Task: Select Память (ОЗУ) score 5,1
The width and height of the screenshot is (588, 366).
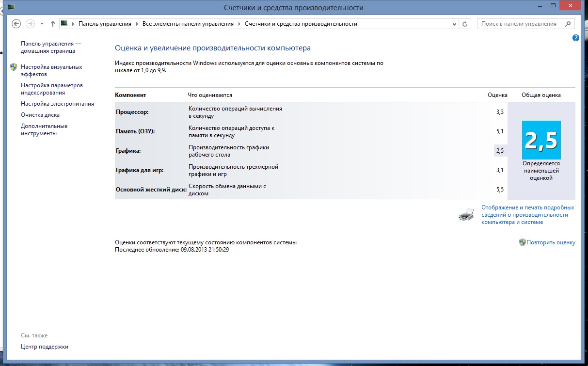Action: (500, 131)
